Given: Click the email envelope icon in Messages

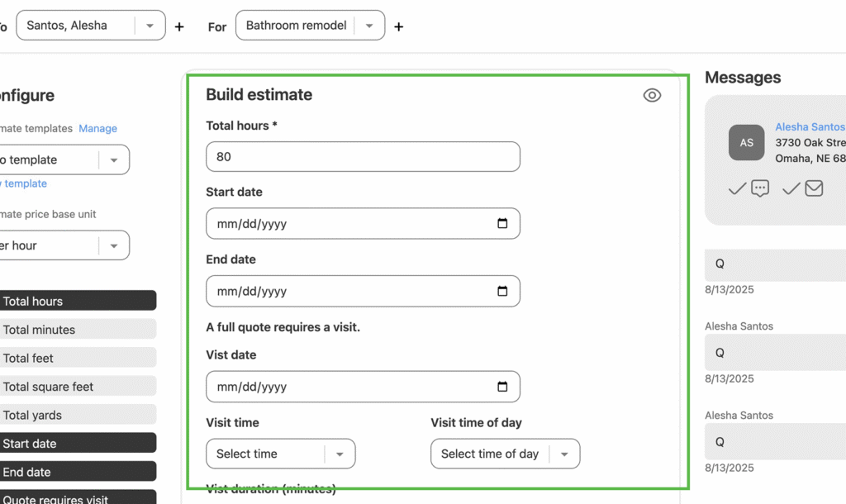Looking at the screenshot, I should tap(814, 189).
